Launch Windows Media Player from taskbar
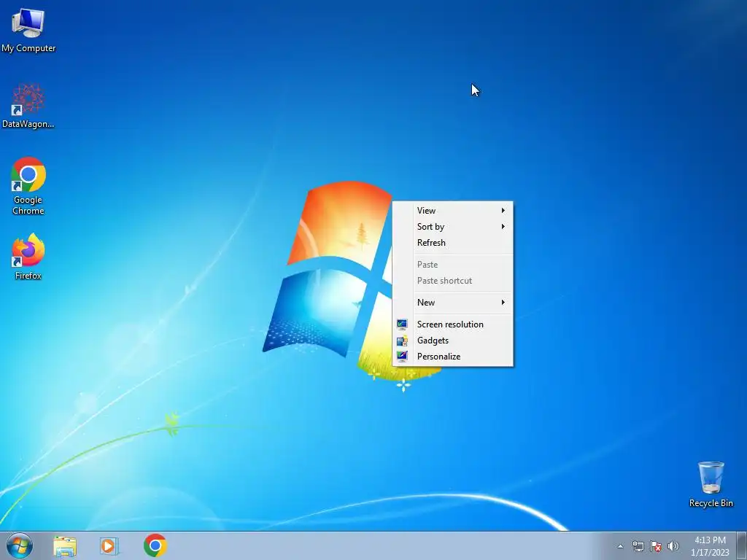747x560 pixels. [x=109, y=545]
